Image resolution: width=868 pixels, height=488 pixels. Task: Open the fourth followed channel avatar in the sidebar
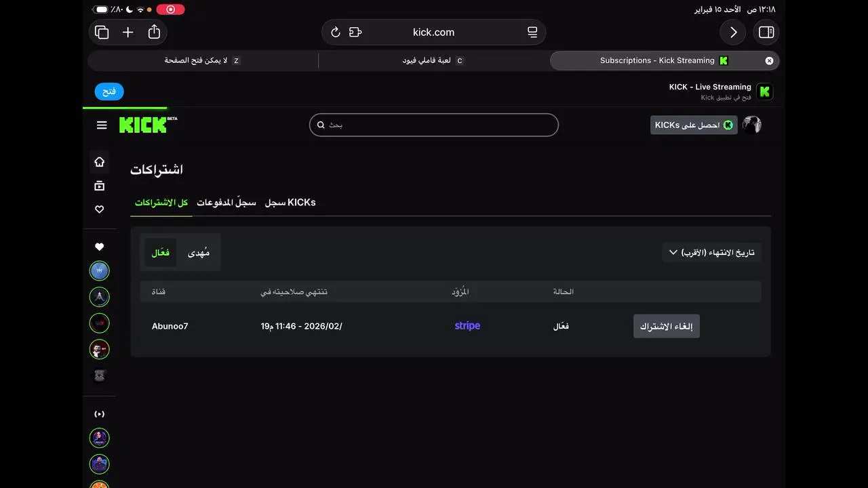(x=100, y=350)
